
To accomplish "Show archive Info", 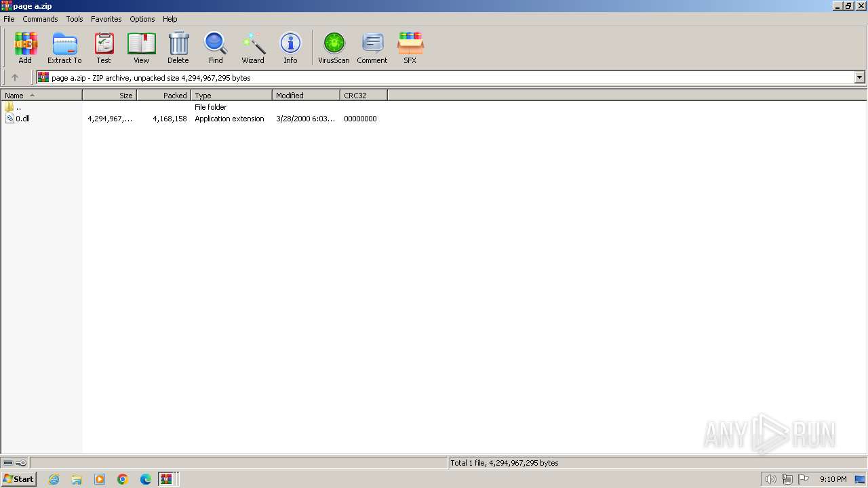I will click(290, 48).
